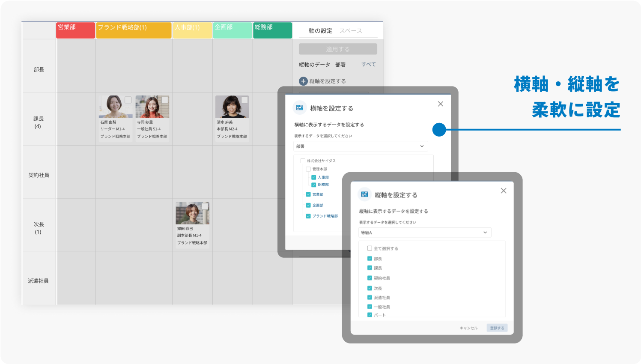This screenshot has height=364, width=641.
Task: Uncheck 人事部 in the department tree
Action: [x=313, y=177]
